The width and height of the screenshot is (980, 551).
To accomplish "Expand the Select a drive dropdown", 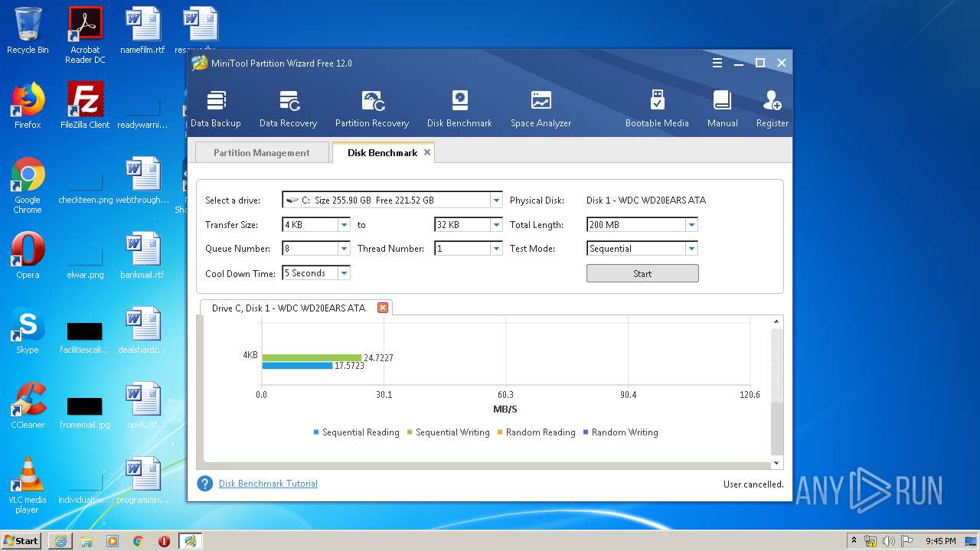I will point(495,201).
